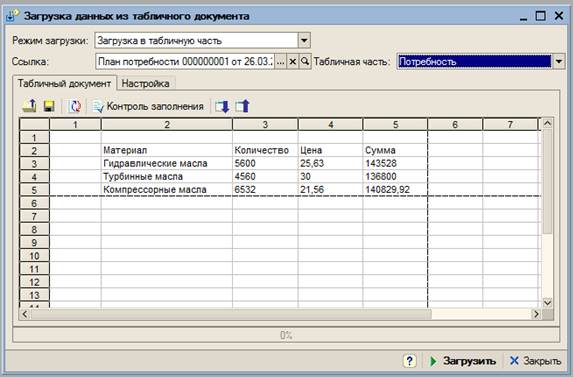
Task: Click vertical scrollbar down arrow
Action: point(547,302)
